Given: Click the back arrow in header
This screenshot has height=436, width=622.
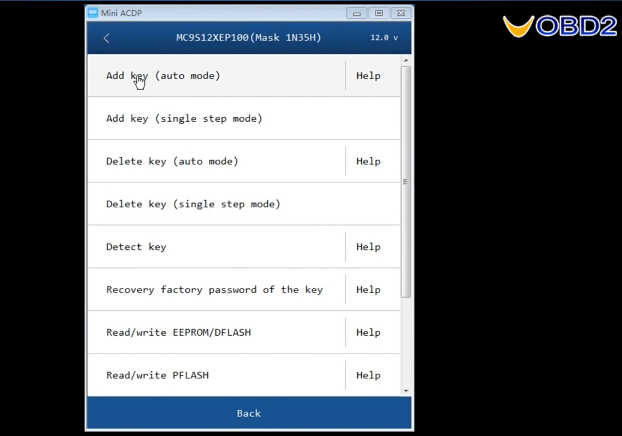Looking at the screenshot, I should click(107, 38).
